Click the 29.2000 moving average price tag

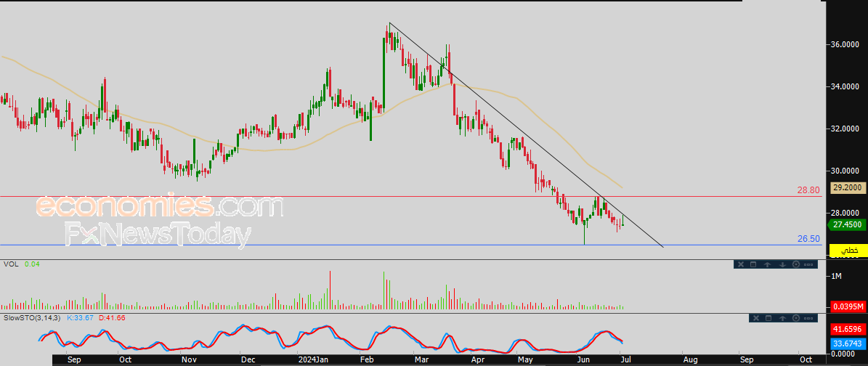click(x=847, y=187)
